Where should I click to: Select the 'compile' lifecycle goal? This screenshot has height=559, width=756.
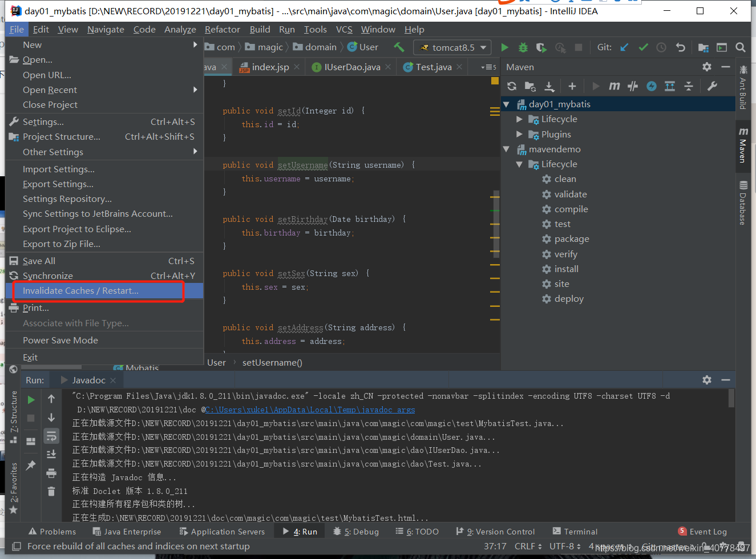pos(571,209)
